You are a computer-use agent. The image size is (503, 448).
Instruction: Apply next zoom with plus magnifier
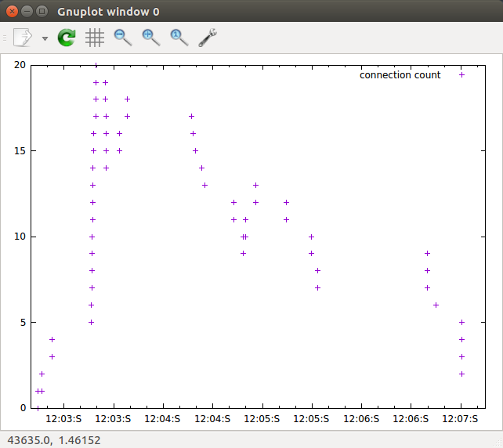point(150,37)
